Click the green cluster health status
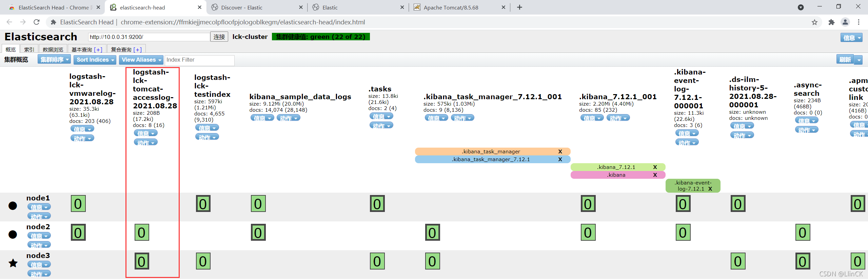The width and height of the screenshot is (868, 280). (x=321, y=37)
